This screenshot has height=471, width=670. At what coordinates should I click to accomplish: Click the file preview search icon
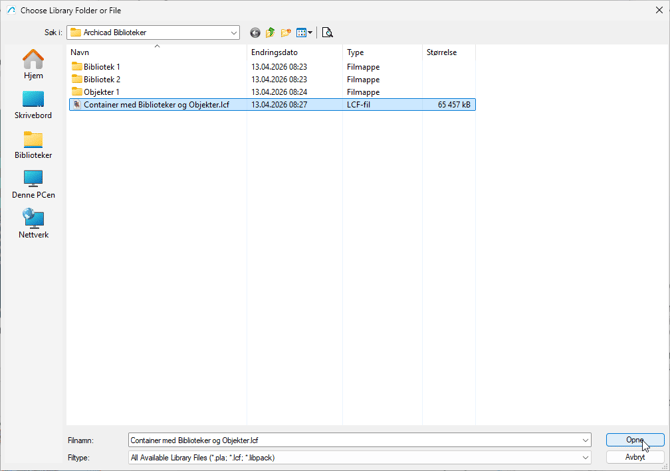tap(327, 33)
